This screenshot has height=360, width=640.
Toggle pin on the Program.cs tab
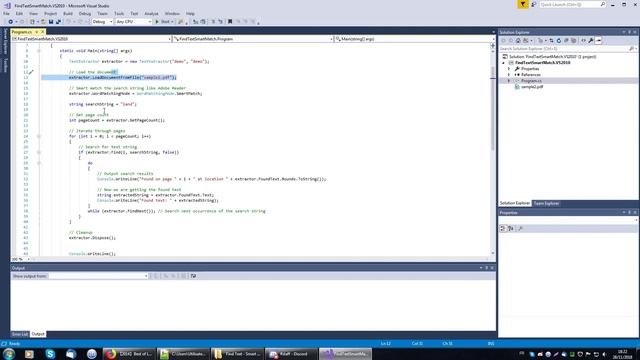pyautogui.click(x=36, y=32)
